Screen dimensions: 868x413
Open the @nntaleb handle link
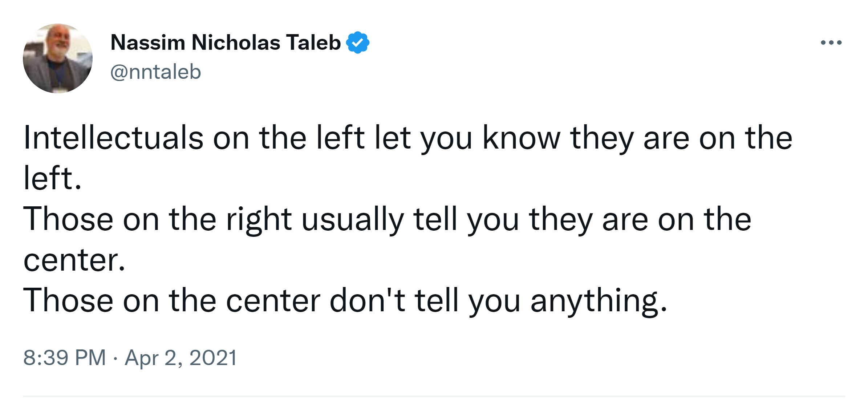point(155,72)
